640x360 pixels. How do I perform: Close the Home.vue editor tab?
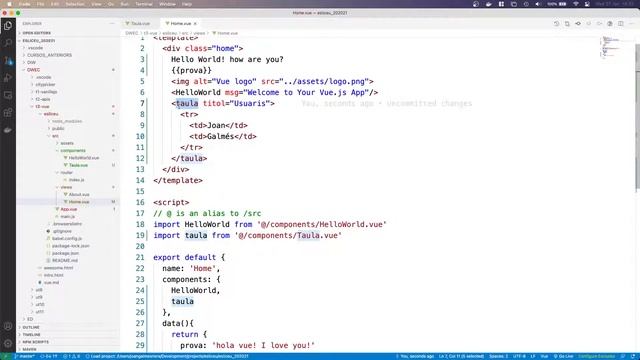click(195, 24)
